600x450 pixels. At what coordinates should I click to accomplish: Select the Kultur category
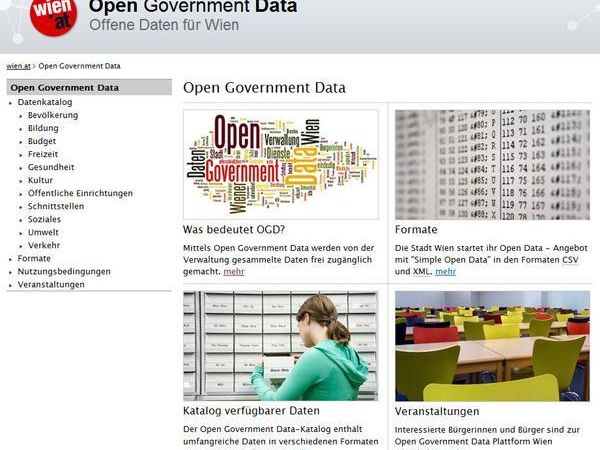(40, 180)
